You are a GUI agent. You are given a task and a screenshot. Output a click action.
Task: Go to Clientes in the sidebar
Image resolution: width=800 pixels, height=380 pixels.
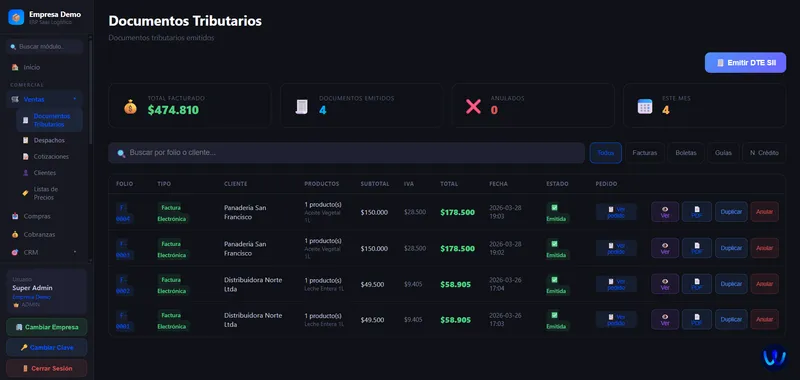pyautogui.click(x=45, y=173)
